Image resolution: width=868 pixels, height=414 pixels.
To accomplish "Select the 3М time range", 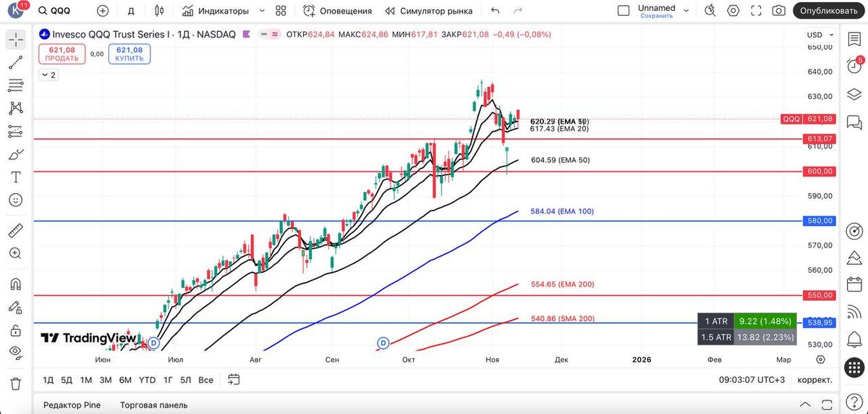I will tap(106, 380).
